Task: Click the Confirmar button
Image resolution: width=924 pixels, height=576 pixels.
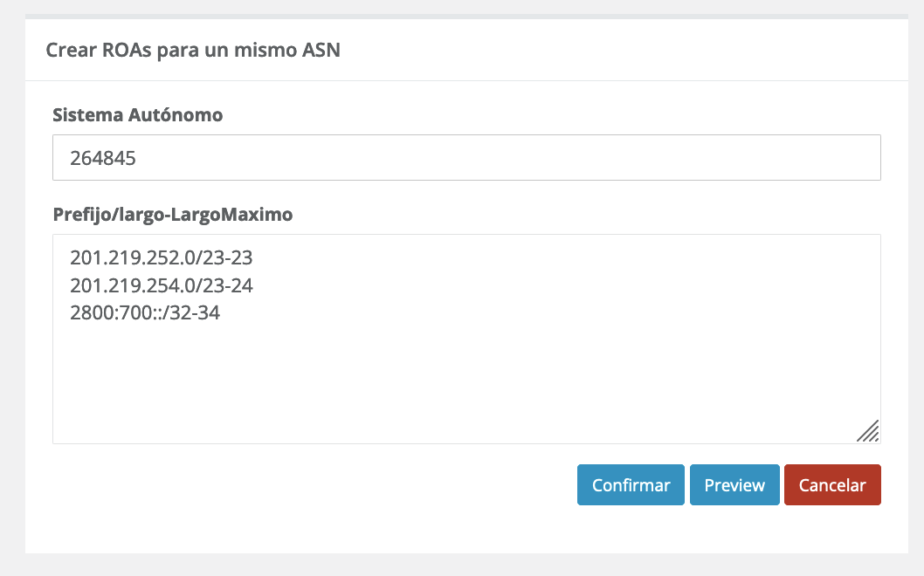Action: (x=631, y=485)
